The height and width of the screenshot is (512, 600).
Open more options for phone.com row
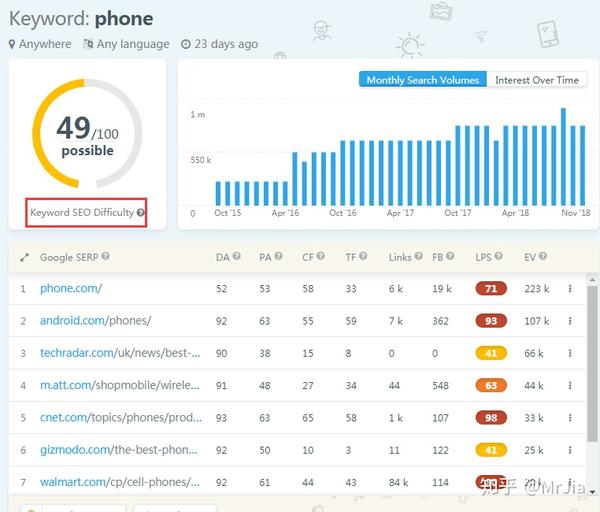[570, 289]
